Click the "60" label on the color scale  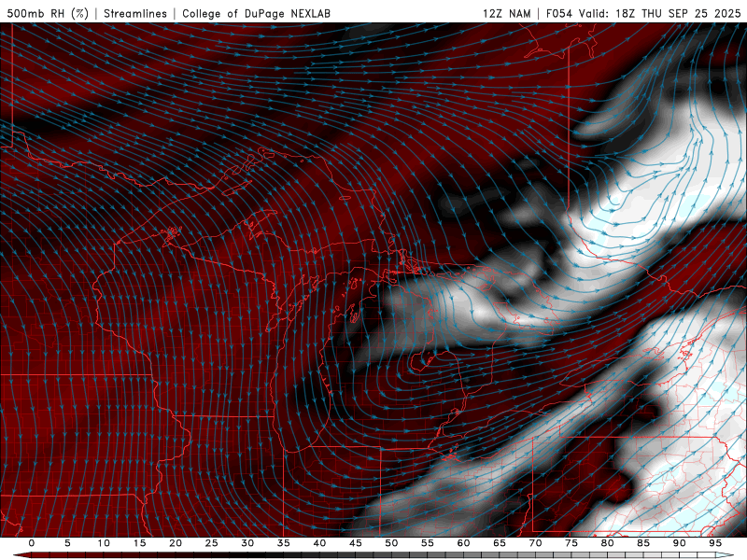tap(463, 543)
